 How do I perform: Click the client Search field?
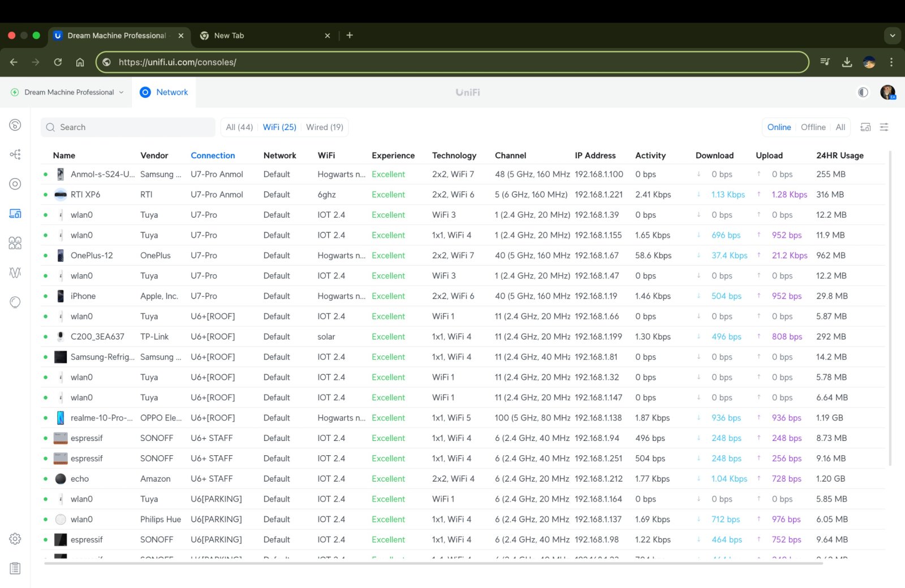coord(128,127)
